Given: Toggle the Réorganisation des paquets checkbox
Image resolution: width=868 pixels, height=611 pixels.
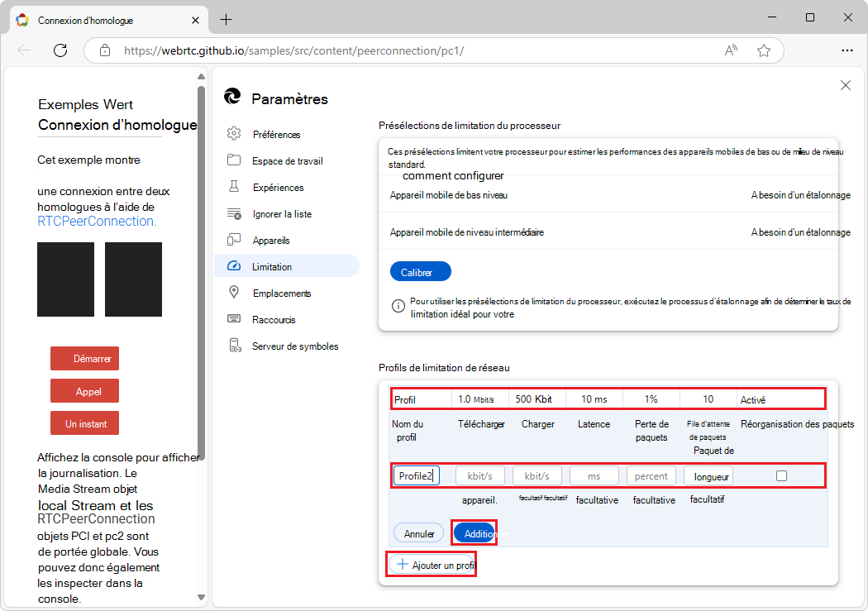Looking at the screenshot, I should point(781,475).
